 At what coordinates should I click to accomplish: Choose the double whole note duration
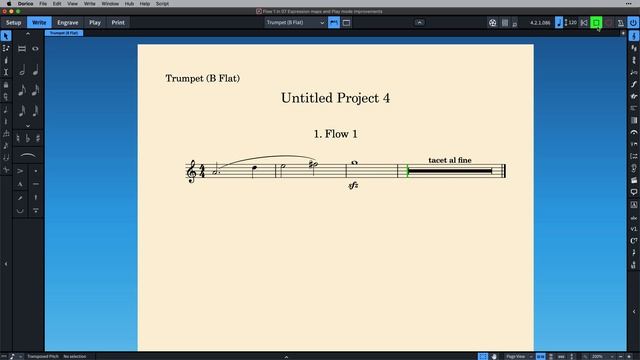pos(22,49)
